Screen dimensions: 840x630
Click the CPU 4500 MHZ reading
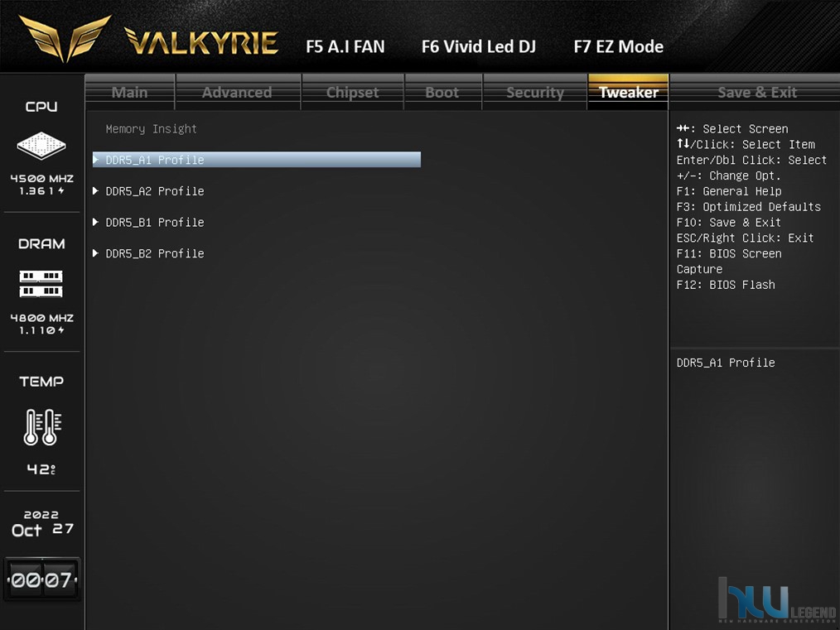[x=41, y=178]
